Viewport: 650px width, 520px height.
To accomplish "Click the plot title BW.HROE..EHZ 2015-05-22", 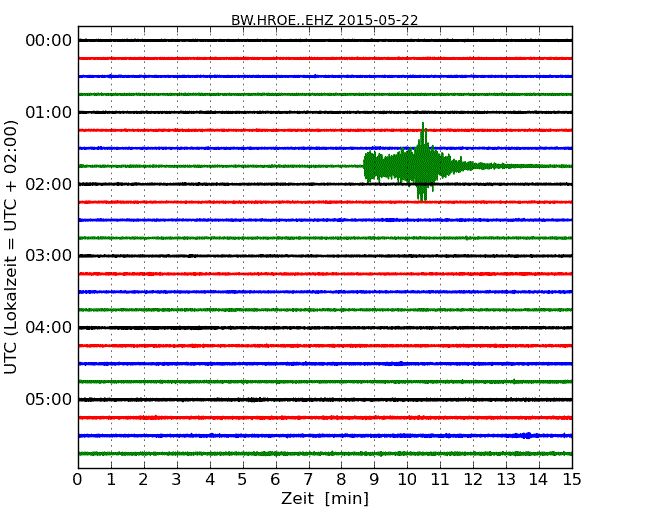I will click(325, 20).
